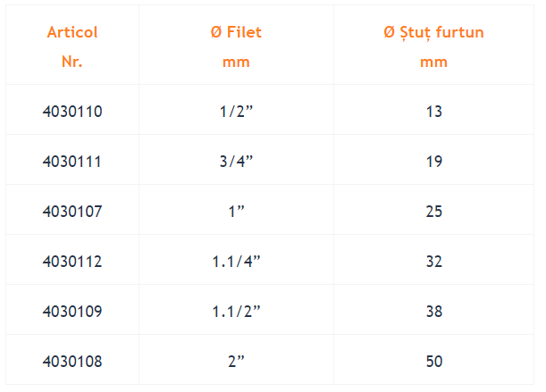Screen dimensions: 546x392
Task: Click the hose diameter value 32
Action: point(434,262)
